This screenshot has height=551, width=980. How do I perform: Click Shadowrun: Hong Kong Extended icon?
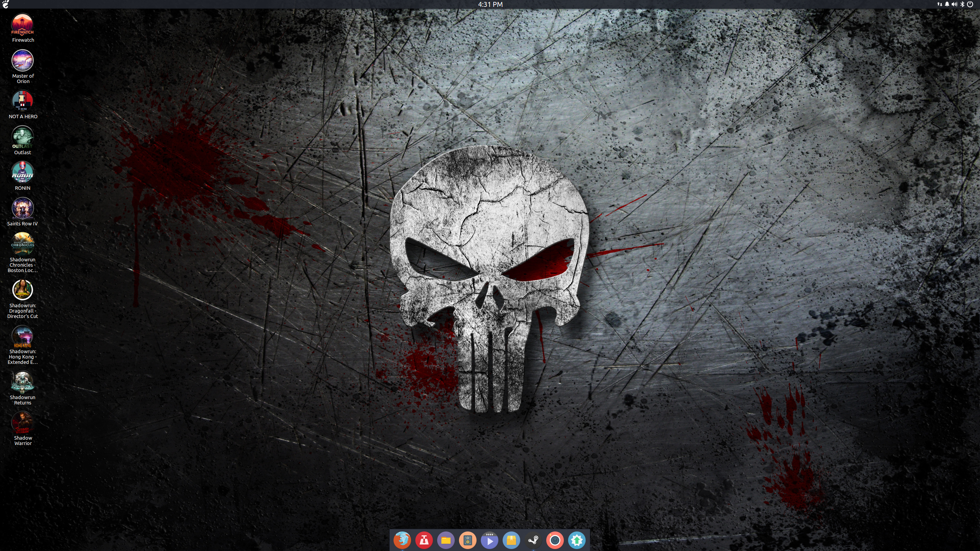tap(23, 345)
